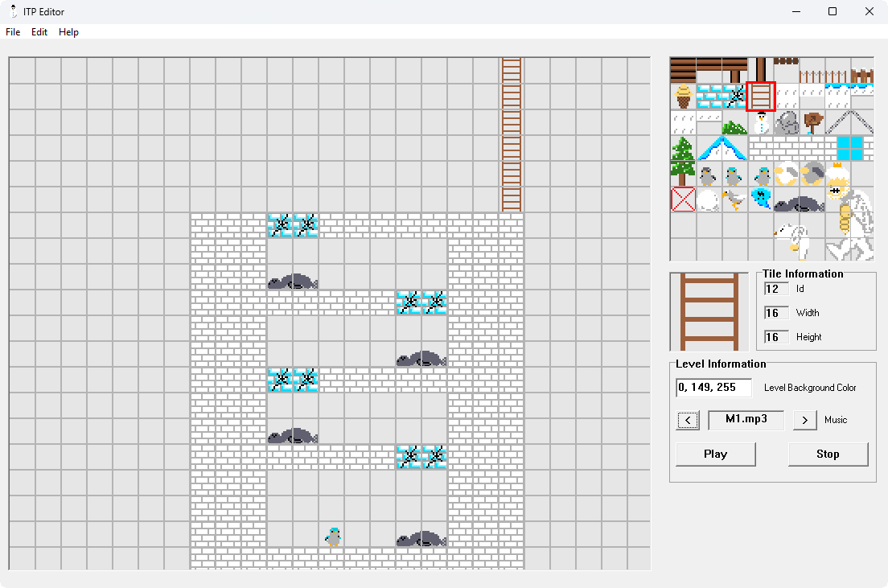Select the cracked ice block tile
This screenshot has width=888, height=588.
pyautogui.click(x=735, y=97)
